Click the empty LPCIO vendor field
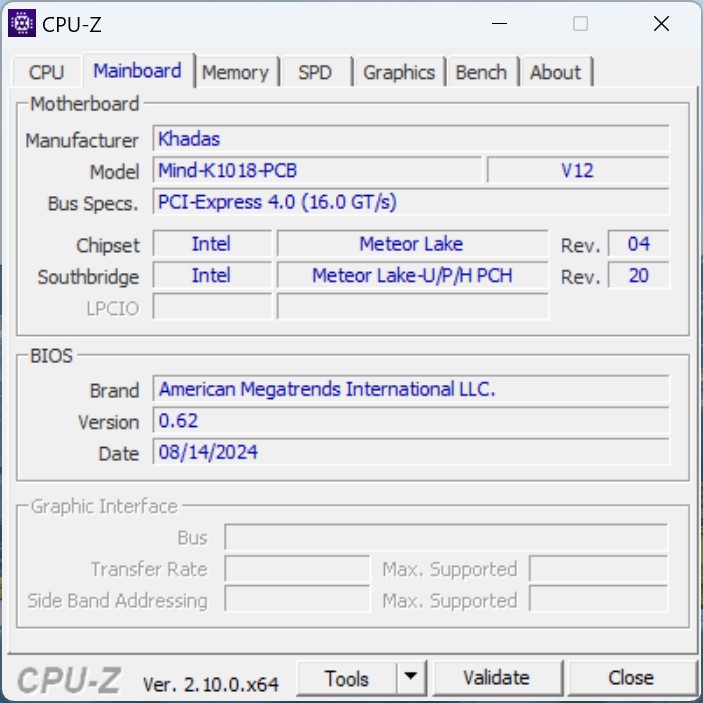Screen dimensions: 703x703 pyautogui.click(x=212, y=307)
